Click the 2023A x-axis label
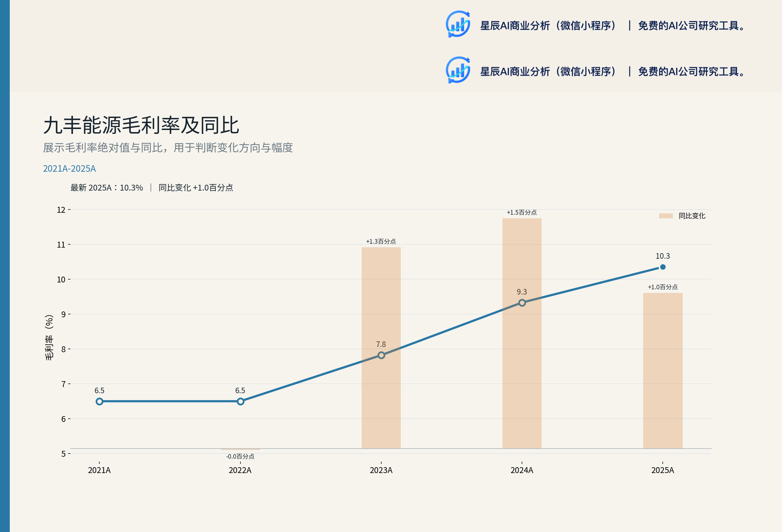The width and height of the screenshot is (782, 532). click(x=381, y=470)
